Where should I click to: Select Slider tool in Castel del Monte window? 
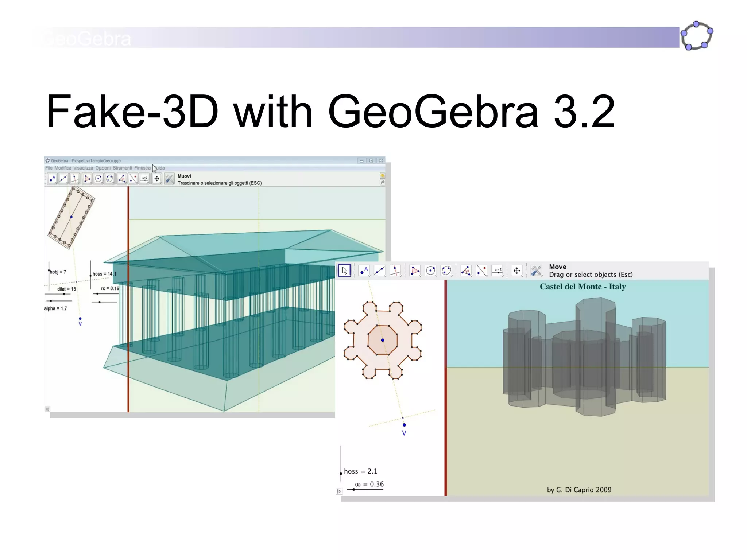(x=498, y=271)
